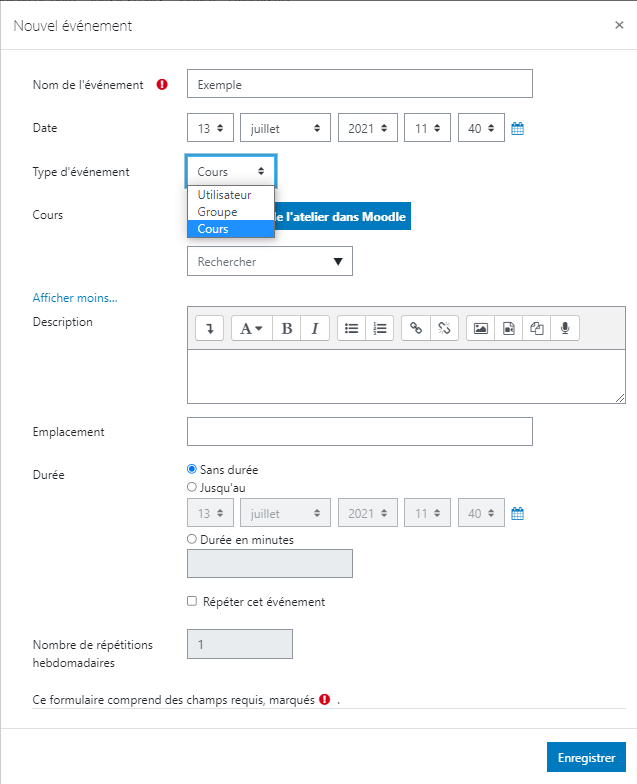Click inside the Description text area
Image resolution: width=637 pixels, height=784 pixels.
[406, 376]
